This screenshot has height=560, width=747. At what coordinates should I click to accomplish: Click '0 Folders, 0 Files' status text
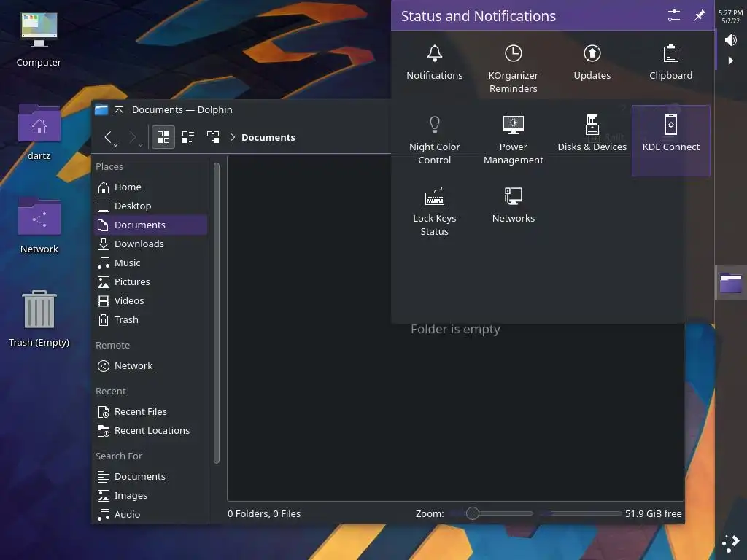(264, 513)
